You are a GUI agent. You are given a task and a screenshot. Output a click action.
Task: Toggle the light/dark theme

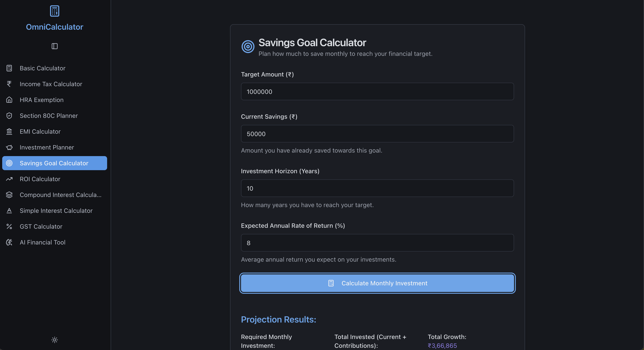[54, 340]
